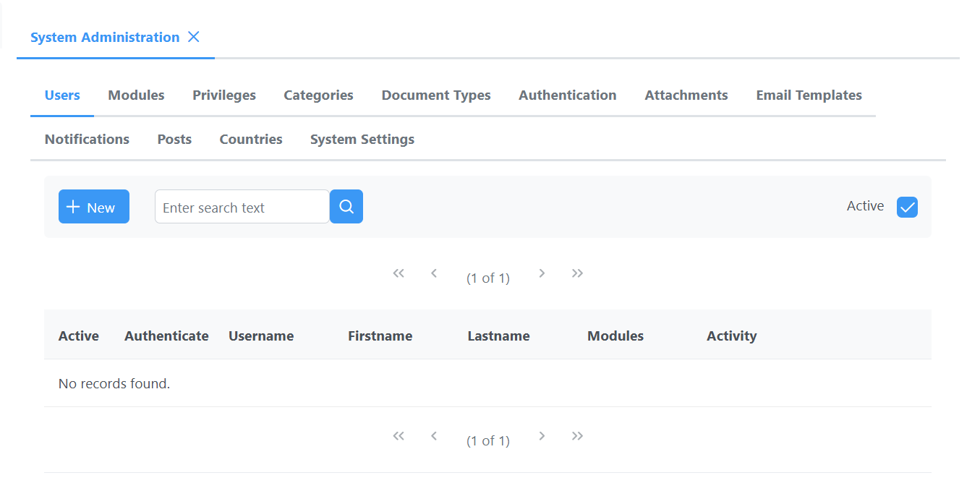Click the plus icon on the New button
The height and width of the screenshot is (491, 980).
pyautogui.click(x=73, y=206)
